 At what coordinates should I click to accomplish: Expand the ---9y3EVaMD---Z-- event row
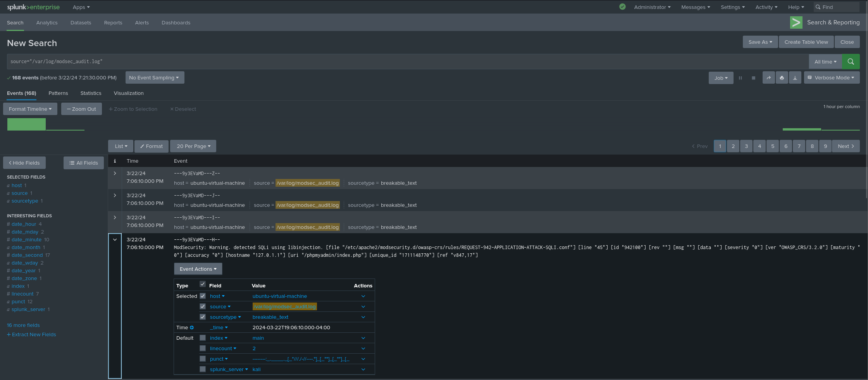pyautogui.click(x=115, y=173)
